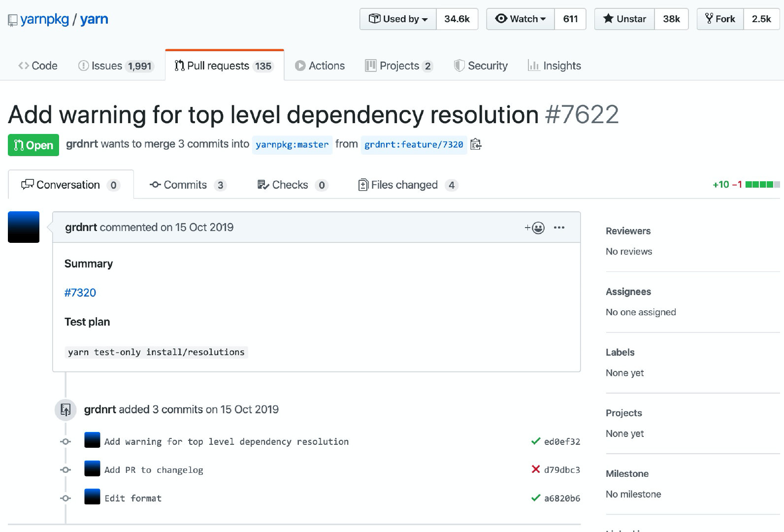The image size is (784, 532).
Task: Open the yarnpkg:master base branch link
Action: click(x=292, y=145)
